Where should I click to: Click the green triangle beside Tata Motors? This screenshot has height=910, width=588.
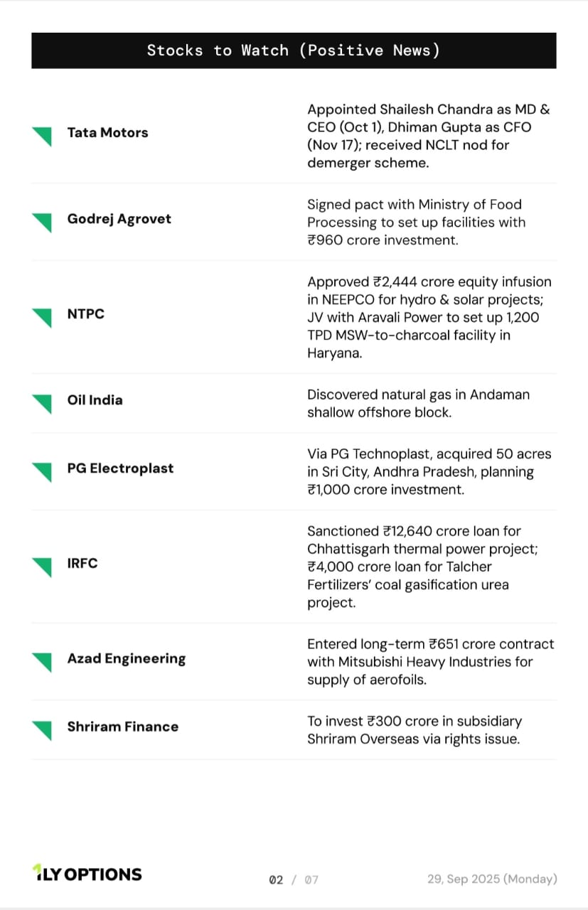coord(43,135)
